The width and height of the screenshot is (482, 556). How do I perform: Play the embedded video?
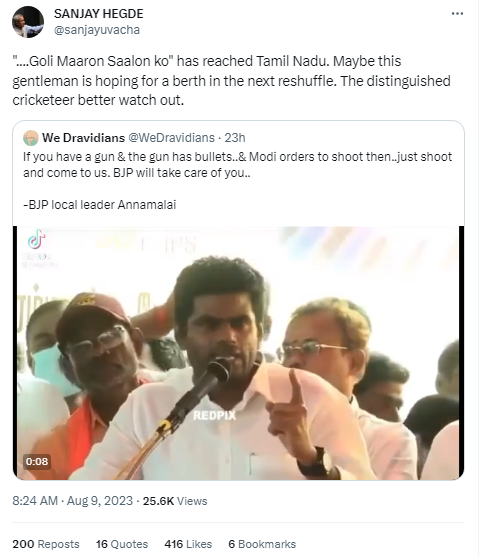[x=238, y=353]
